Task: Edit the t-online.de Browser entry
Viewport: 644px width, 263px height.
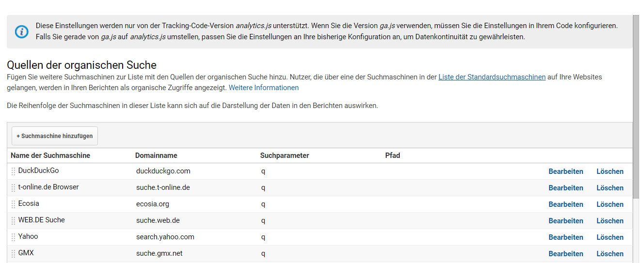Action: pyautogui.click(x=566, y=188)
